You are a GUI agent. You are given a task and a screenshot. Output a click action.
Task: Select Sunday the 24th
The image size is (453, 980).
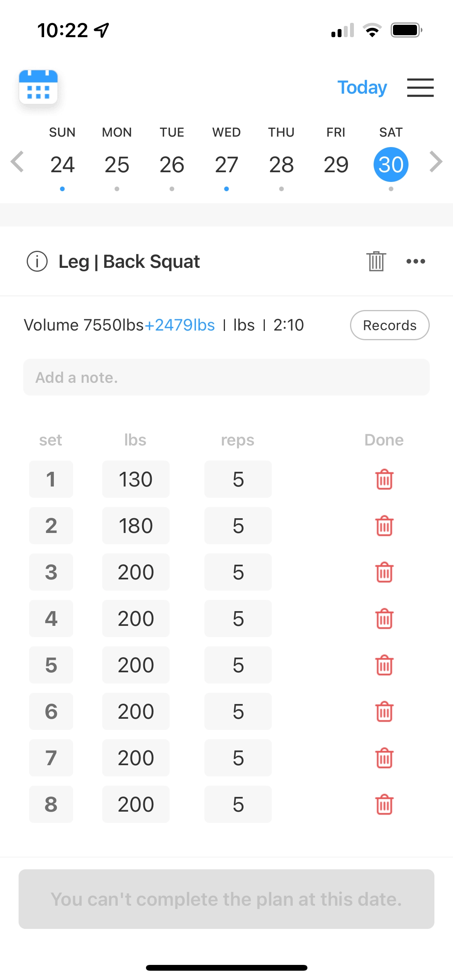(x=62, y=165)
